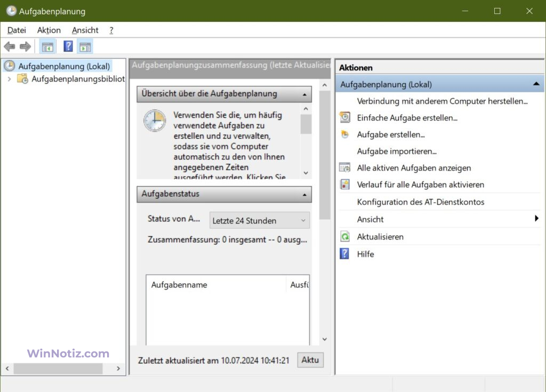
Task: Open the Ansicht menu in the menu bar
Action: [84, 30]
